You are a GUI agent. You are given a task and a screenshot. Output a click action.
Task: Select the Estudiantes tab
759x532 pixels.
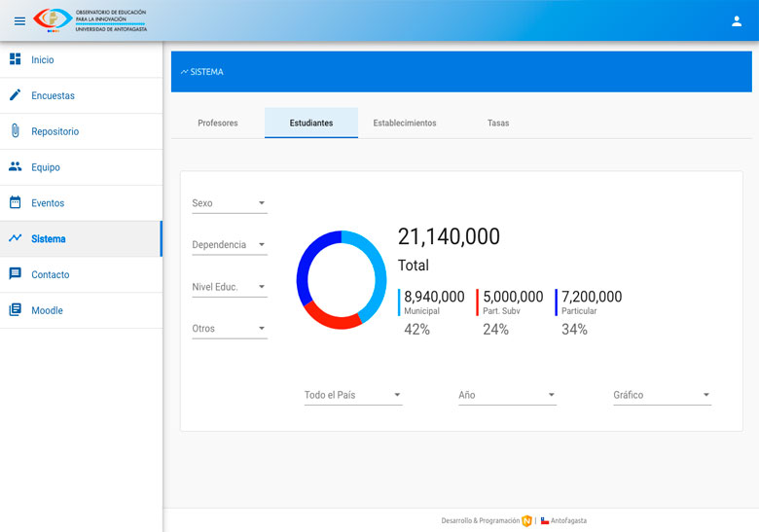311,123
